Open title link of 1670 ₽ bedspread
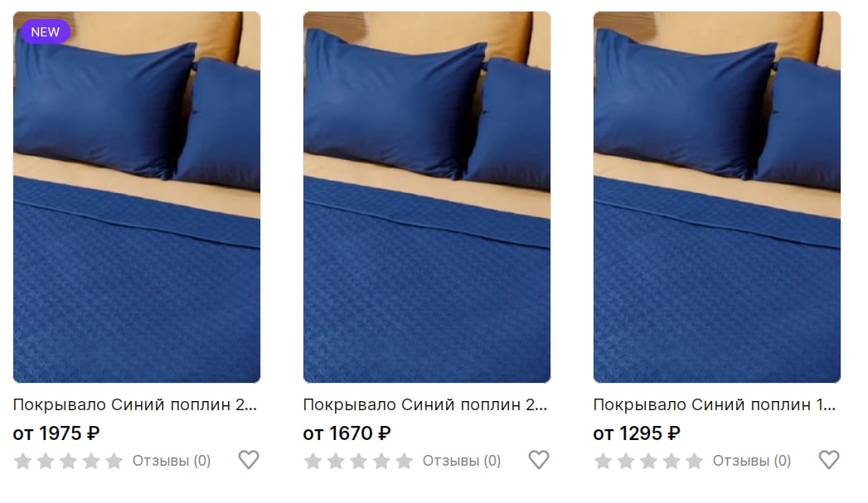The image size is (868, 503). point(425,404)
